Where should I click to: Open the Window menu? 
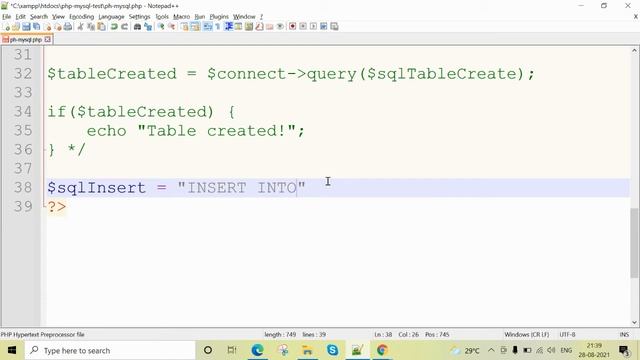[x=244, y=17]
